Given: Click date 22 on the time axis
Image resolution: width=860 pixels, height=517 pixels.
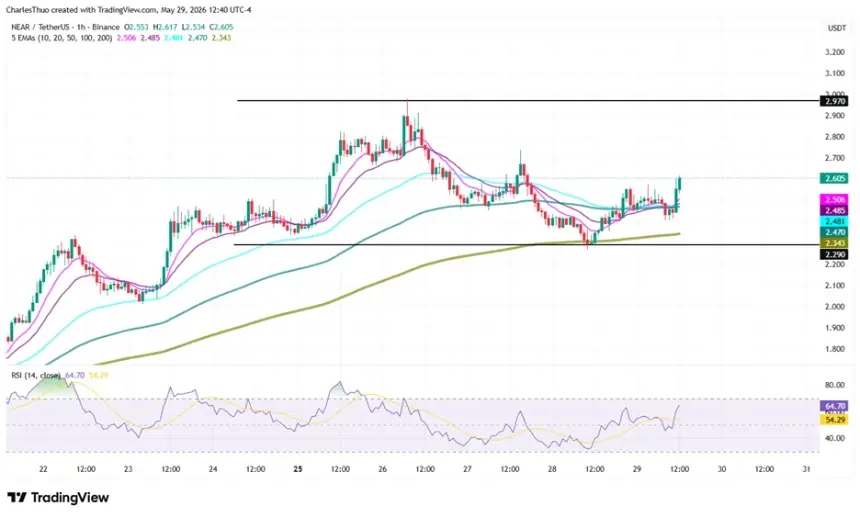Looking at the screenshot, I should pos(43,469).
